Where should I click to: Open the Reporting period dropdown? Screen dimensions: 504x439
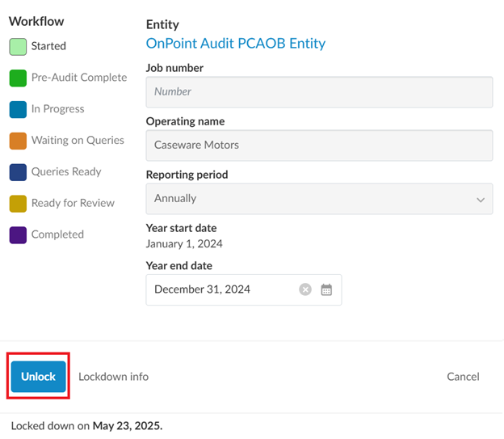(318, 199)
